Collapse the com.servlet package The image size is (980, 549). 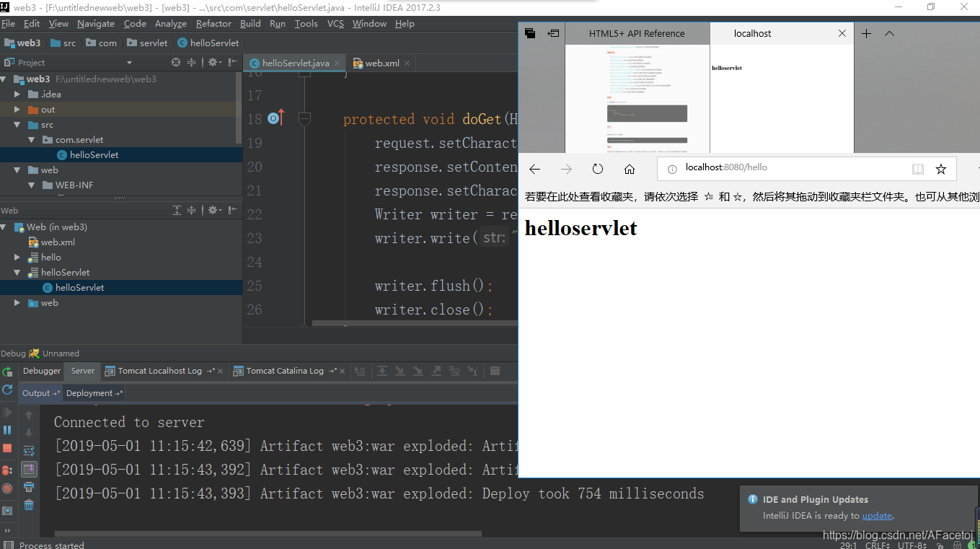(x=32, y=140)
